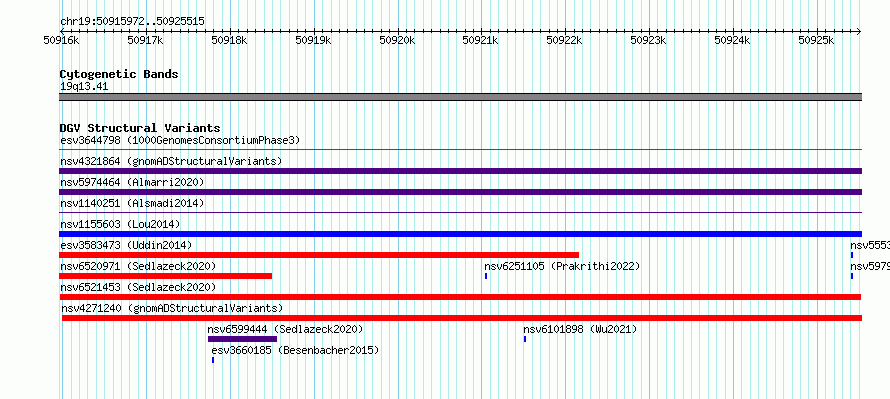This screenshot has height=399, width=890.
Task: Open nsv1155603 Lou2014 label
Action: click(120, 224)
